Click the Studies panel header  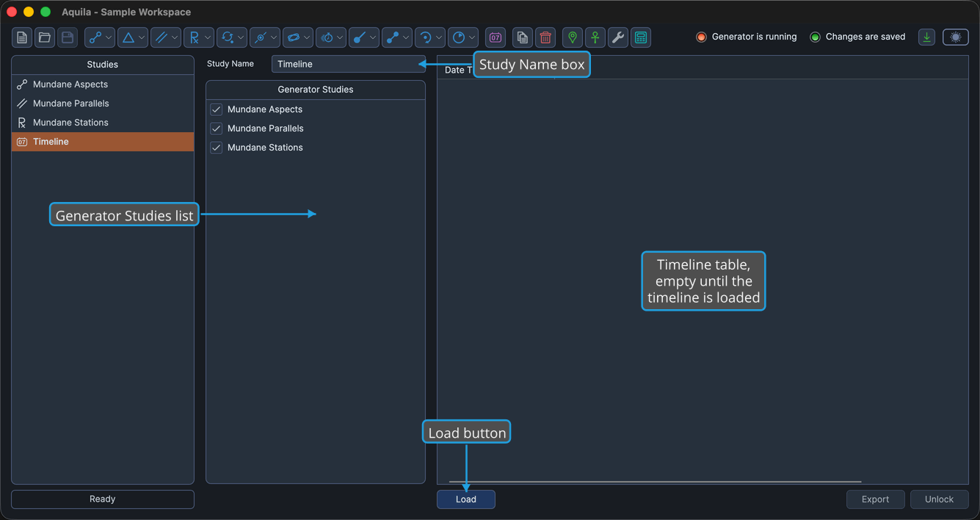click(x=103, y=65)
